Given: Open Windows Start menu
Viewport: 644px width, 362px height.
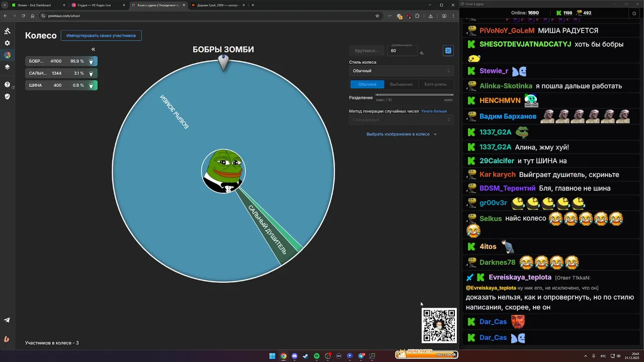Looking at the screenshot, I should [272, 356].
